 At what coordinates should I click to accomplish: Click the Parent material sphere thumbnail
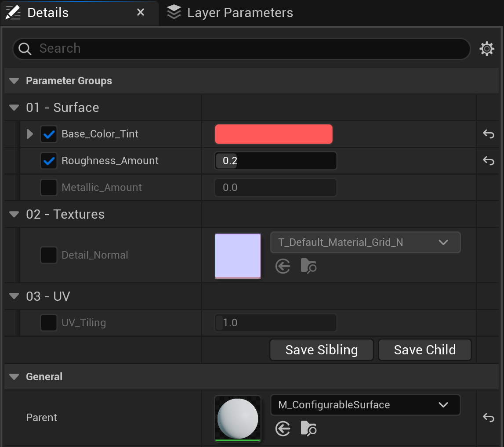point(238,419)
